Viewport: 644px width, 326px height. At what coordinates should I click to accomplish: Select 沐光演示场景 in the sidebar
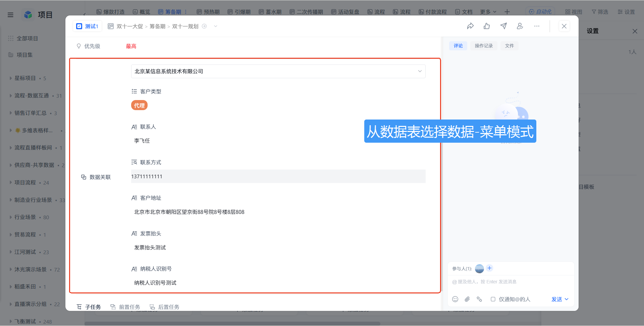pos(31,269)
